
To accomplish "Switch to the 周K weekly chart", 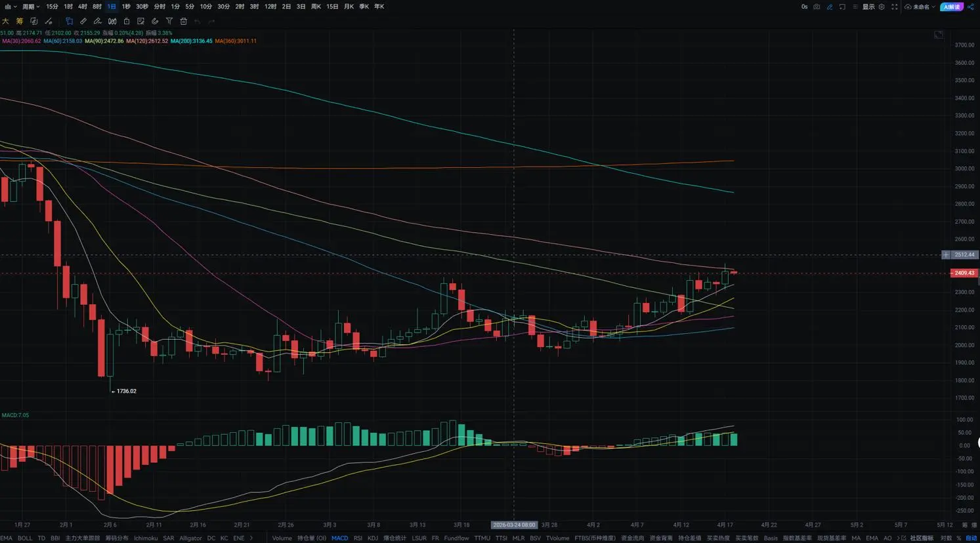I will click(316, 7).
